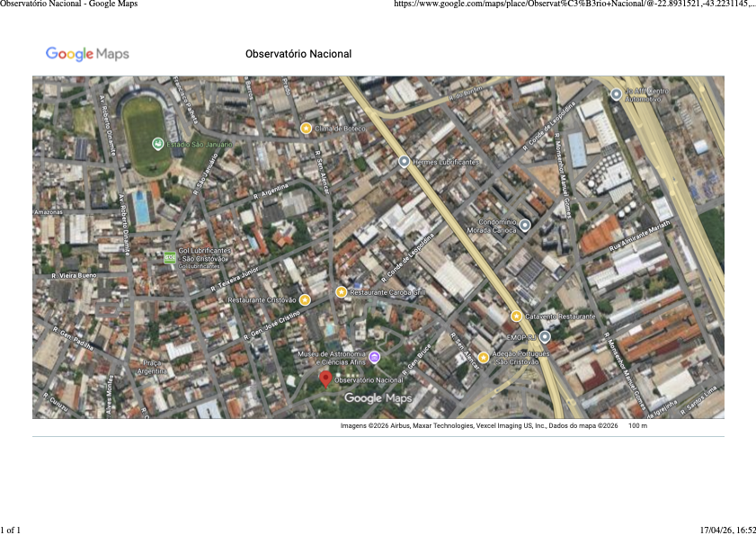Select the 'R. Gen. Bruce' street label
The width and height of the screenshot is (756, 535).
[x=416, y=358]
